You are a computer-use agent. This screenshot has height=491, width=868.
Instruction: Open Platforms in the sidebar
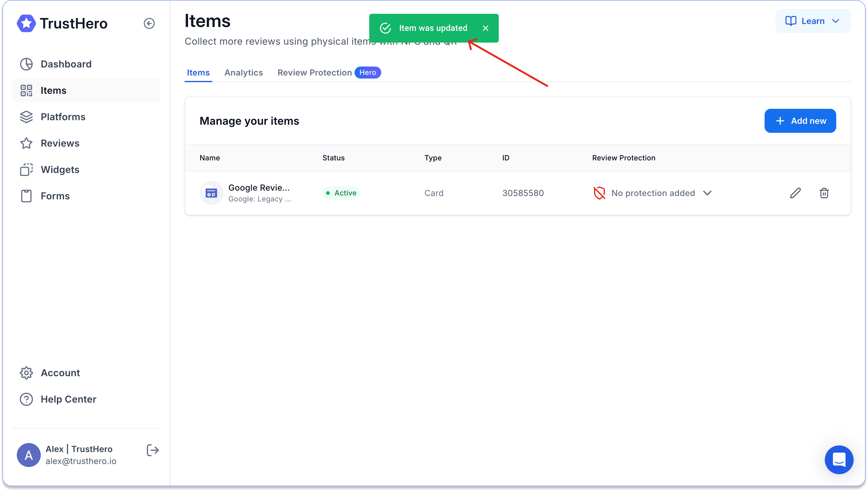pos(63,117)
